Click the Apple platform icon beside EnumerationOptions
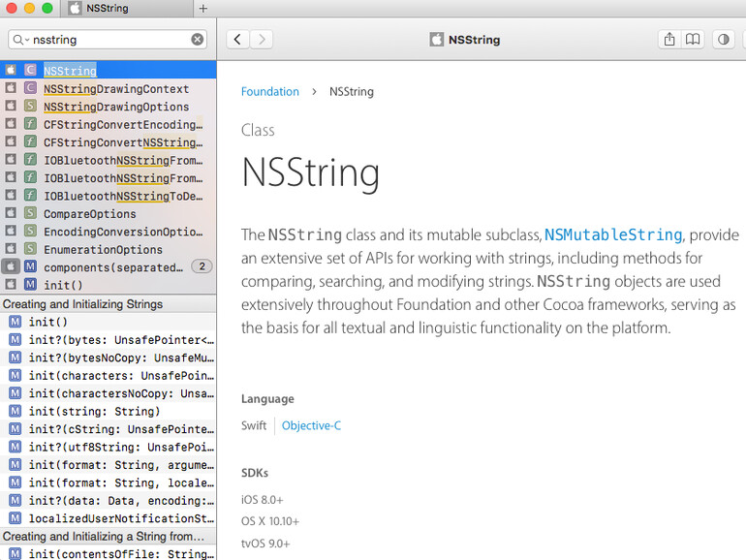 [x=11, y=248]
